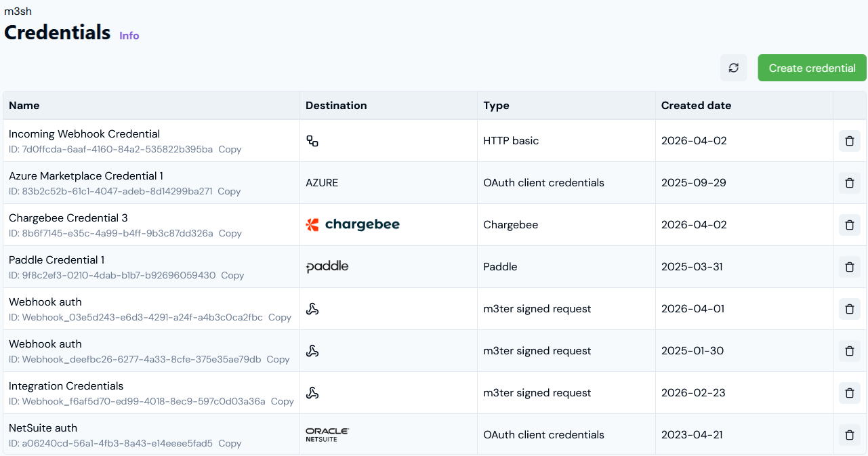
Task: Click the webhook icon in the 2026-04-01 row
Action: pyautogui.click(x=312, y=309)
